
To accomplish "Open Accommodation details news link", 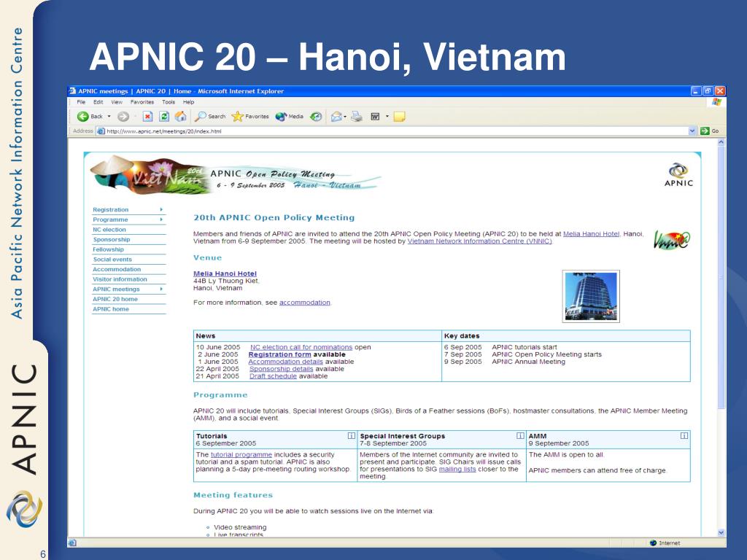I will click(285, 362).
